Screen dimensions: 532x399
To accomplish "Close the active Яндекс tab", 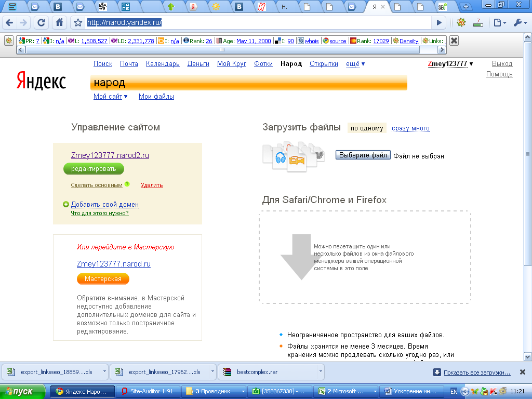I will [x=383, y=7].
